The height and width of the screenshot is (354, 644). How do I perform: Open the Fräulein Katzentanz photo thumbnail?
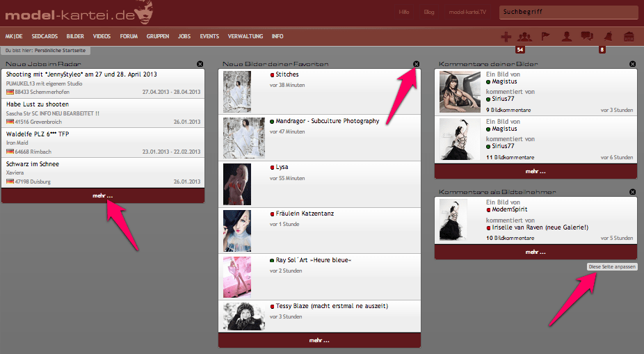237,231
